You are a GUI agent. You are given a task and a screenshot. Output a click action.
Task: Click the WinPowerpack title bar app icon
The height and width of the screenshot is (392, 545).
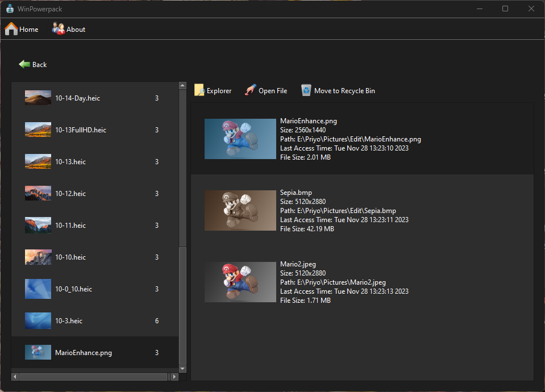pos(10,9)
